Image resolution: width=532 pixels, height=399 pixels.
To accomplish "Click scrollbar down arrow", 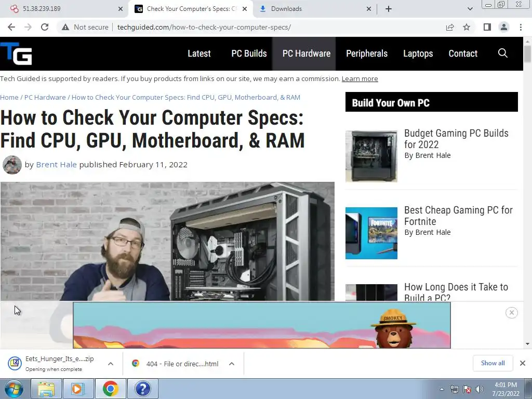I will [527, 344].
